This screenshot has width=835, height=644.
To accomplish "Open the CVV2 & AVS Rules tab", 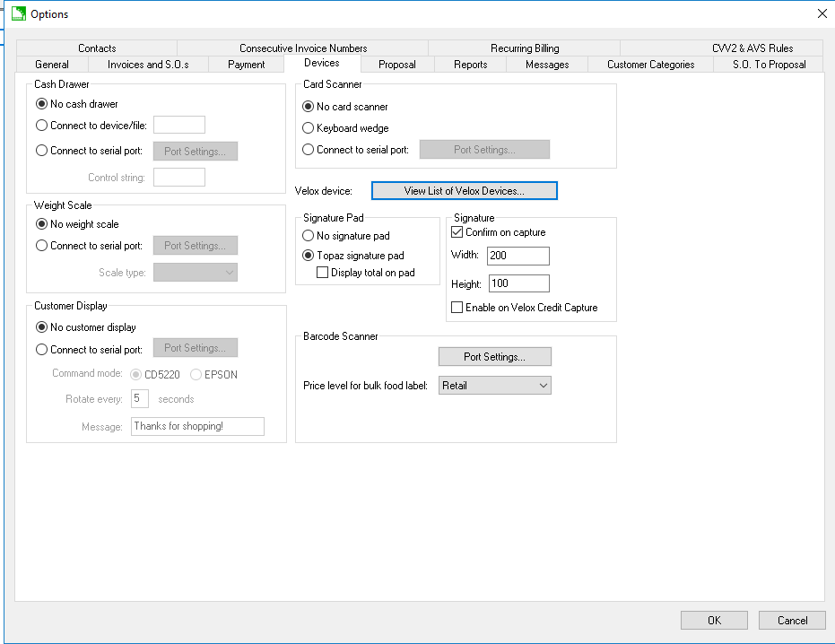I will coord(752,48).
